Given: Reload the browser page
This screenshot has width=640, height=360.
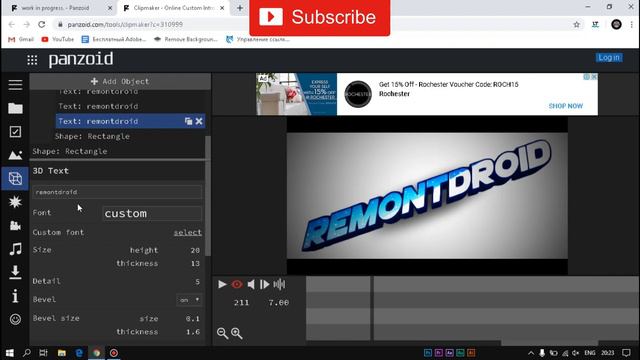Looking at the screenshot, I should click(x=42, y=24).
